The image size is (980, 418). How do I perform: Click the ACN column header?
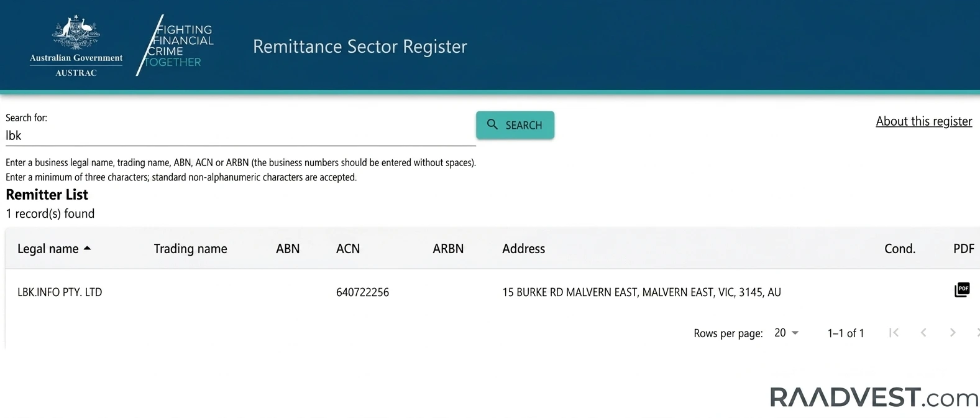tap(348, 249)
